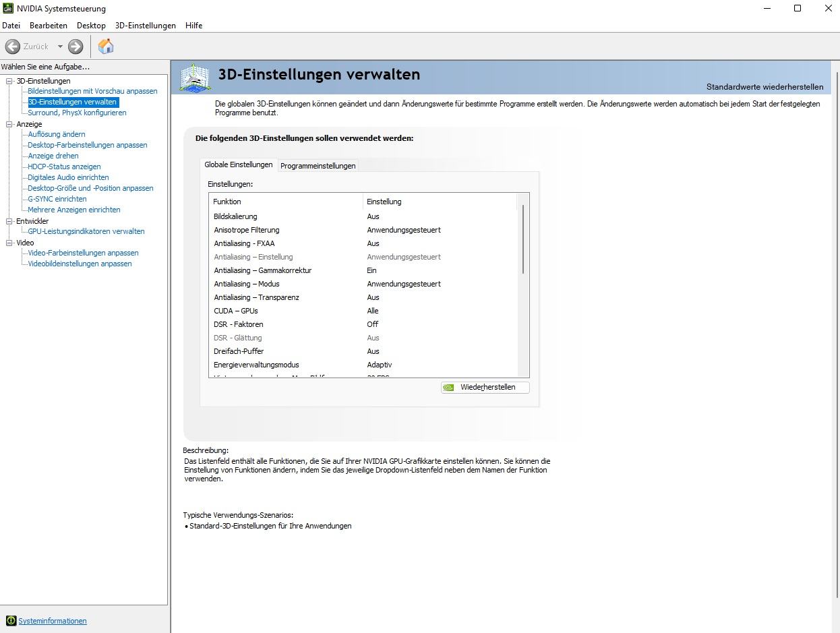The width and height of the screenshot is (840, 633).
Task: Click Standardwerte wiederherstellen link
Action: 764,86
